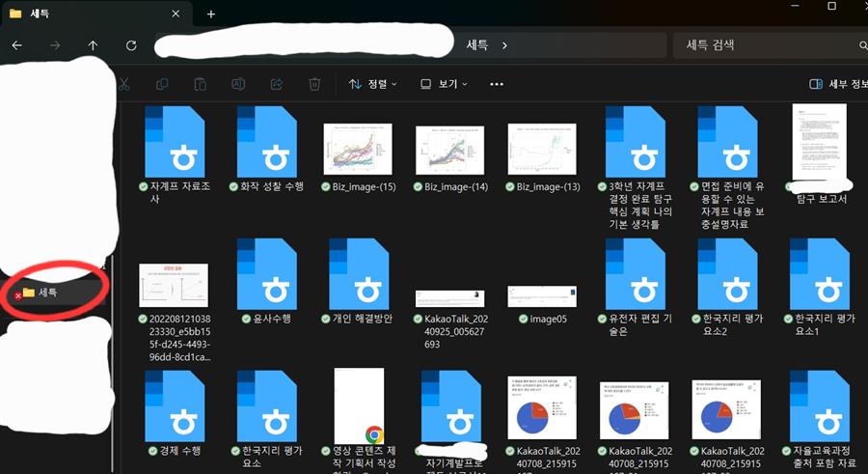Click the Paste clipboard icon
The width and height of the screenshot is (868, 474).
pos(200,84)
